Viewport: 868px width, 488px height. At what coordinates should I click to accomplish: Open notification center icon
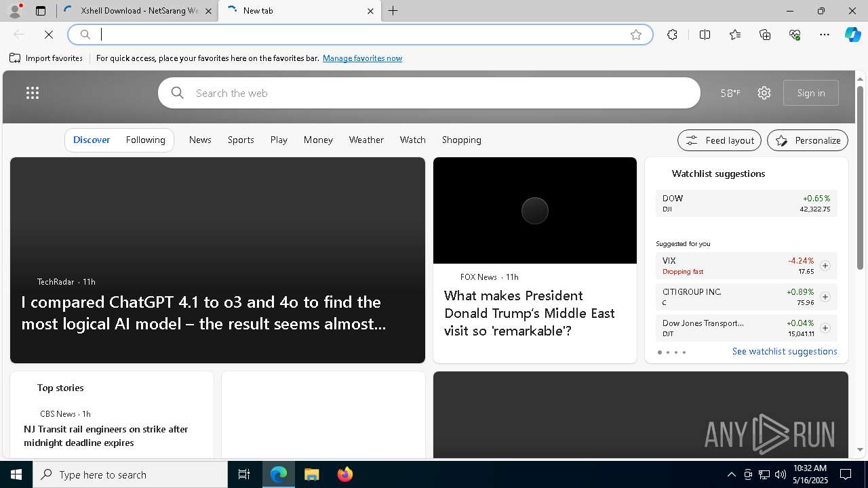click(x=846, y=474)
